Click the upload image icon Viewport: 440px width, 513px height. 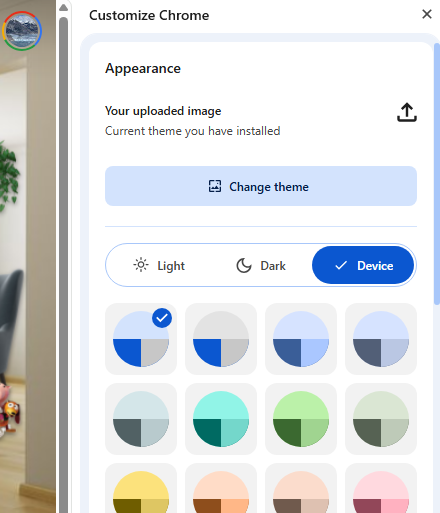(407, 112)
